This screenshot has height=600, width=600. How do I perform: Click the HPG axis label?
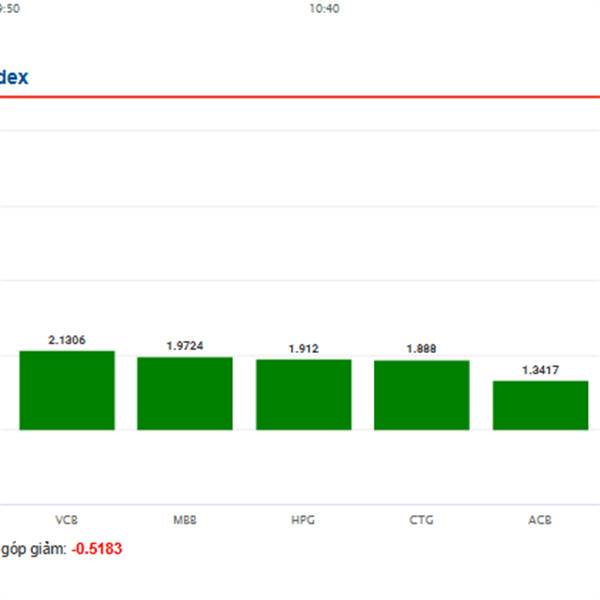click(x=303, y=520)
